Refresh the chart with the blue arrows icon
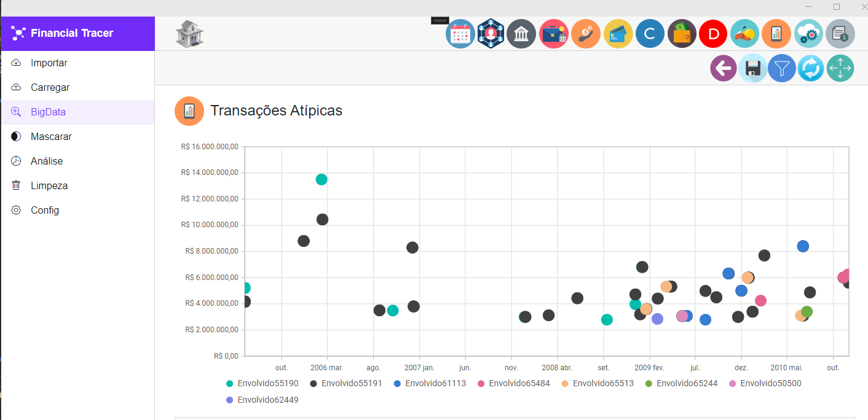 pos(811,68)
